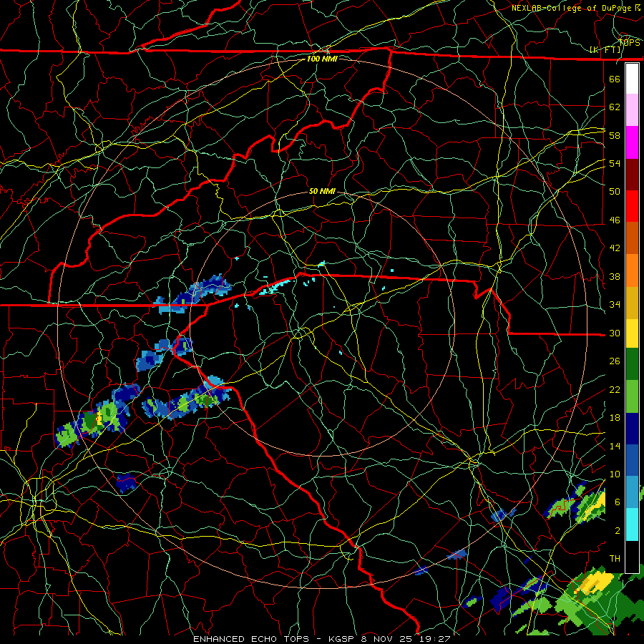Click the "18" scale label

(x=615, y=418)
